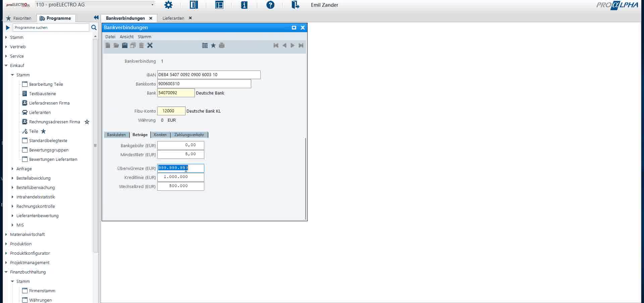The image size is (644, 303).
Task: Open Standardbelegtexte program
Action: (48, 140)
